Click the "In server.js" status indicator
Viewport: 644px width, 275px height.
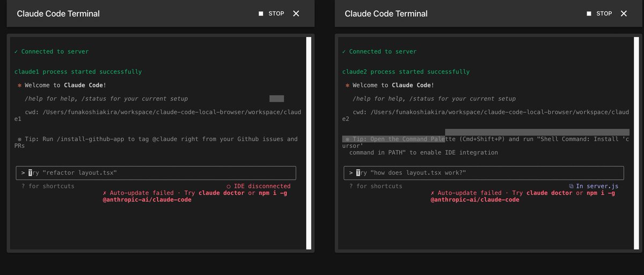[x=594, y=186]
